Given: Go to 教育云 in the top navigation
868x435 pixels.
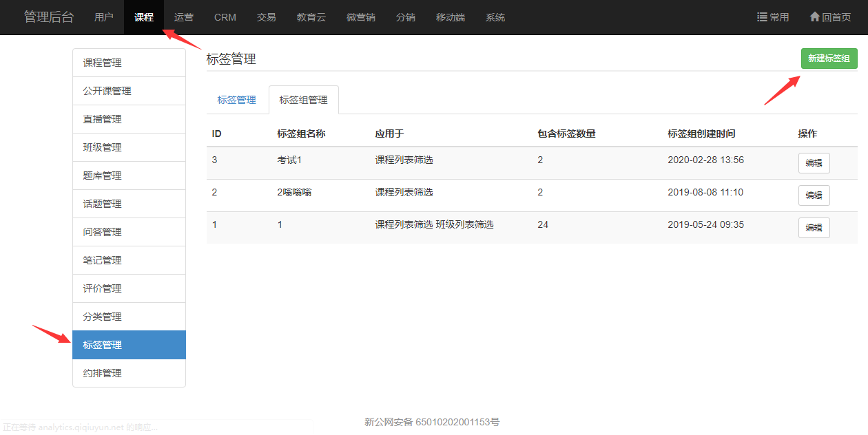Looking at the screenshot, I should click(x=311, y=17).
